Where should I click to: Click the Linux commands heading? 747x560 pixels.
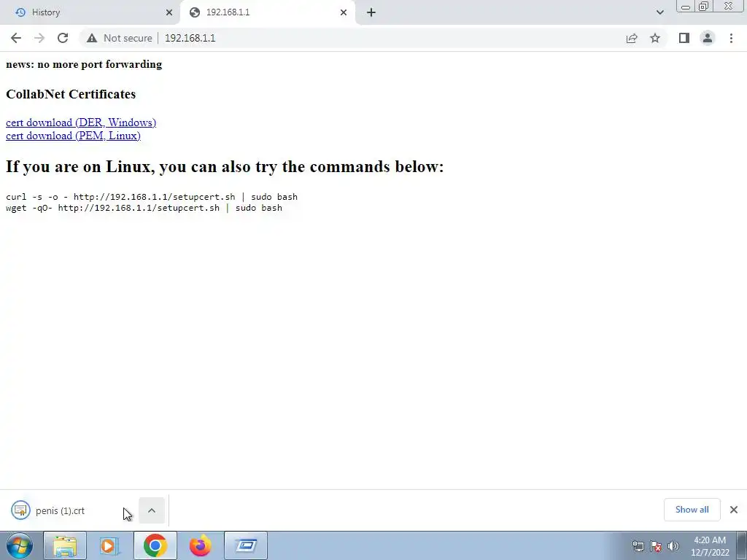(x=225, y=167)
